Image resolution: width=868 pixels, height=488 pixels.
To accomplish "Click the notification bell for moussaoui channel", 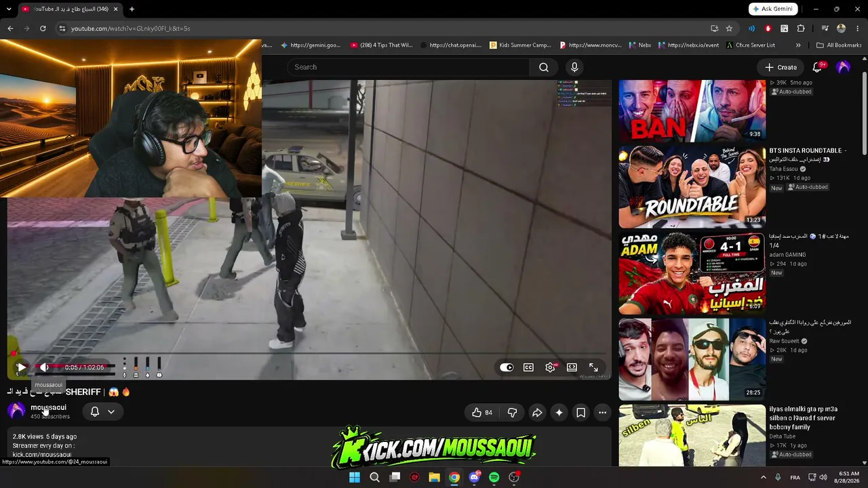I will [95, 411].
